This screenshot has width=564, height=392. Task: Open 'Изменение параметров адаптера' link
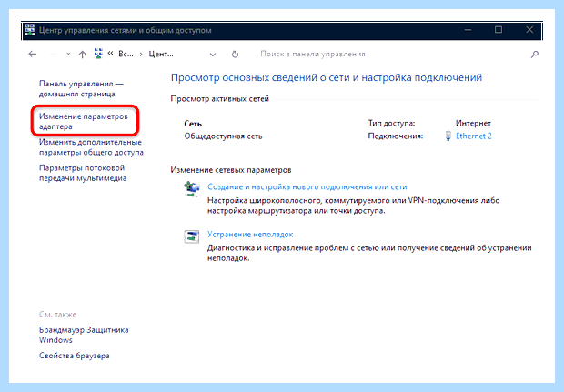point(84,121)
